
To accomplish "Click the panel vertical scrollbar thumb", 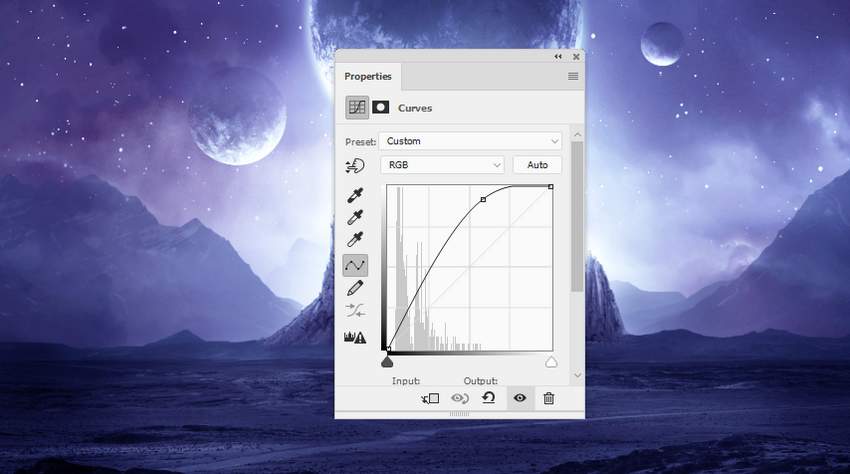I will coord(577,217).
